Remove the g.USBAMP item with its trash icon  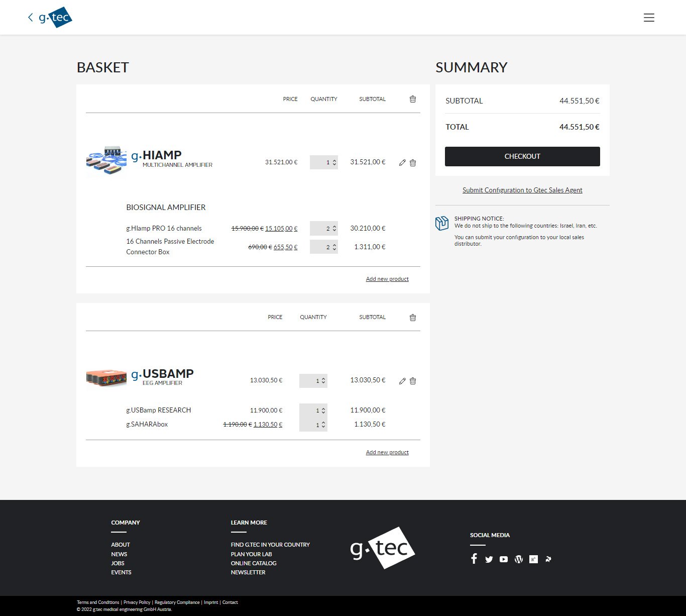[x=413, y=381]
